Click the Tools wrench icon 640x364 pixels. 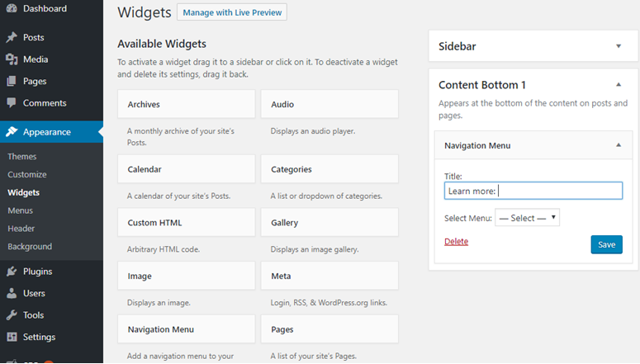pyautogui.click(x=12, y=314)
